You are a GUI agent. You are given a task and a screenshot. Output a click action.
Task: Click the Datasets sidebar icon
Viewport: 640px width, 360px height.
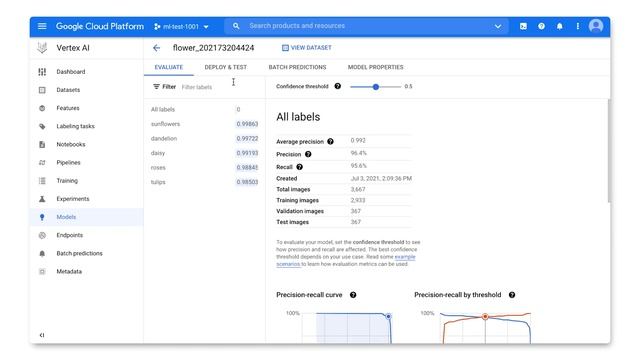[x=42, y=90]
